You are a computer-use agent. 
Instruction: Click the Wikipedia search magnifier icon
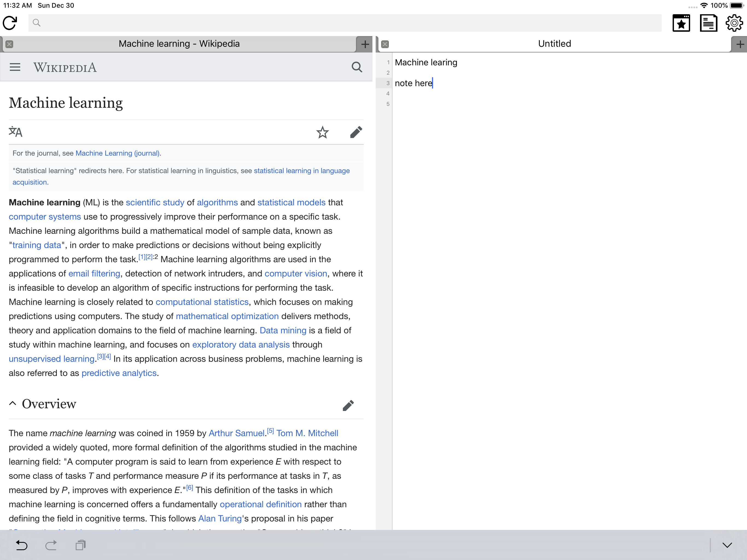[x=357, y=67]
